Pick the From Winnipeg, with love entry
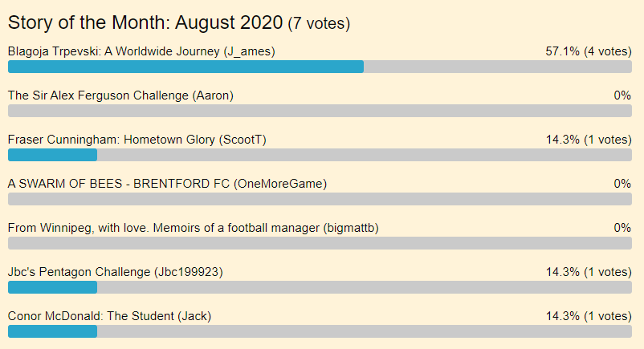Viewport: 644px width, 349px height. click(x=193, y=228)
